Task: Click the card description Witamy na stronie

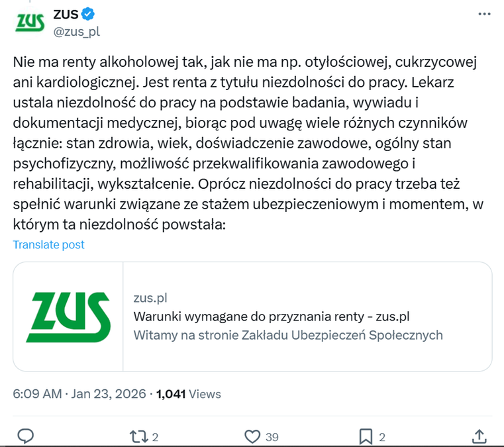Action: click(x=288, y=334)
